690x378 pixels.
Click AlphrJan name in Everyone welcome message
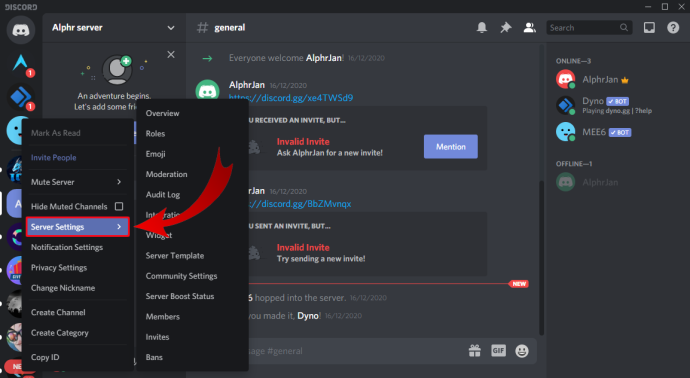(x=324, y=58)
